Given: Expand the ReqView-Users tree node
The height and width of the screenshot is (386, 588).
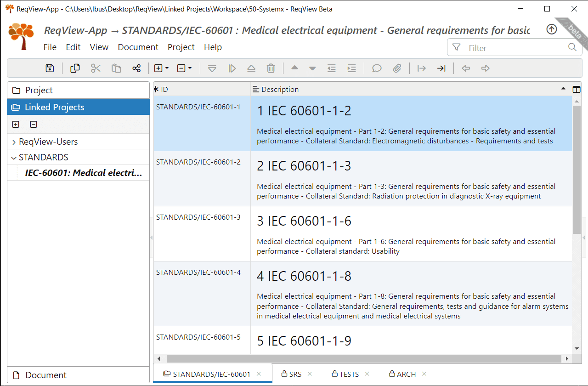Looking at the screenshot, I should (x=14, y=142).
